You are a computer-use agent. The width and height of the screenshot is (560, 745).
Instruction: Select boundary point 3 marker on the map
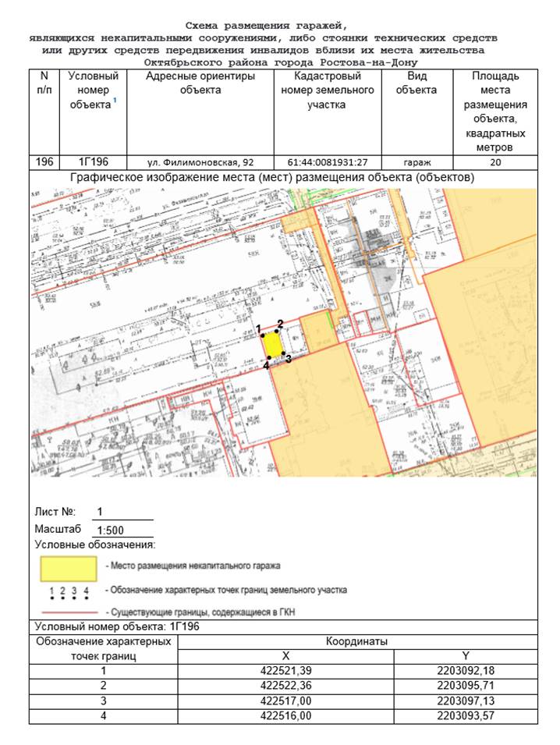[x=283, y=353]
